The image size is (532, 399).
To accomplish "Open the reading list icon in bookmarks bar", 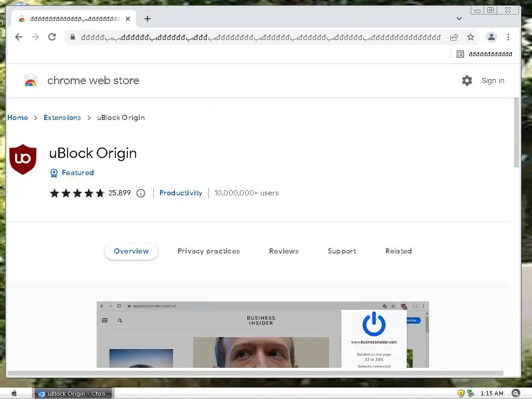I will 460,54.
